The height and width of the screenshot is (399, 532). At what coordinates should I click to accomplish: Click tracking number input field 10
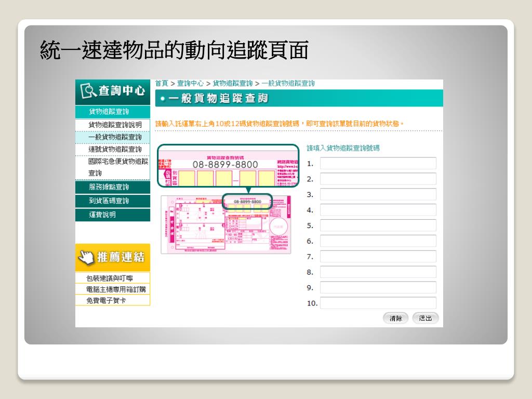[x=378, y=303]
